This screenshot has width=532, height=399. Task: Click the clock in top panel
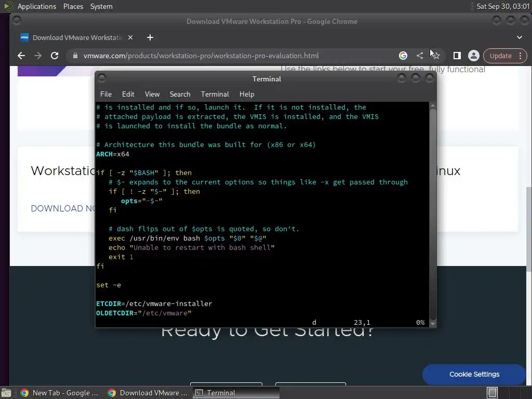point(503,6)
